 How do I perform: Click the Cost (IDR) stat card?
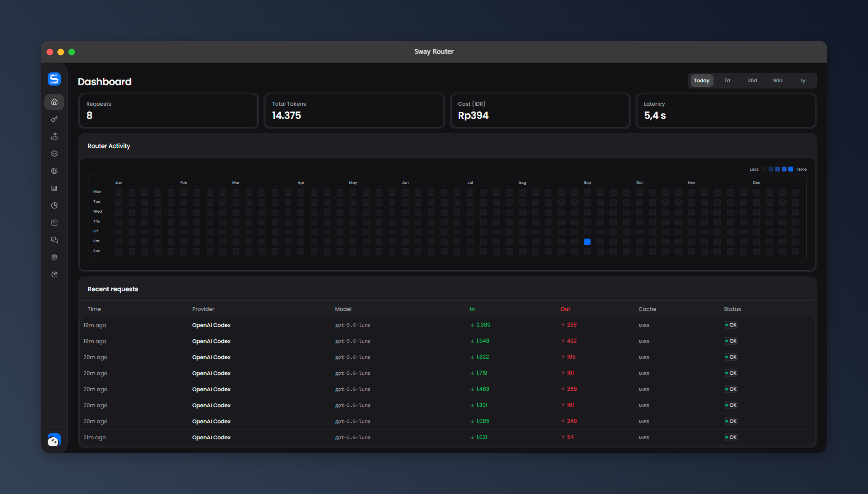pos(540,111)
